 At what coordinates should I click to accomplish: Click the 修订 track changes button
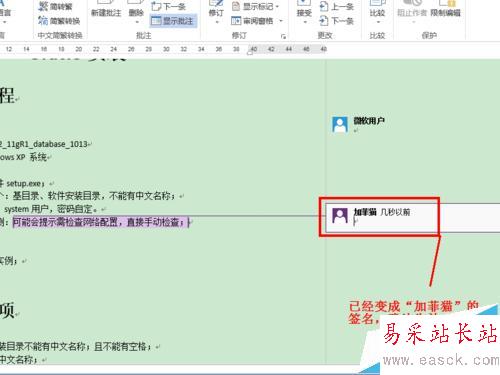pos(216,13)
